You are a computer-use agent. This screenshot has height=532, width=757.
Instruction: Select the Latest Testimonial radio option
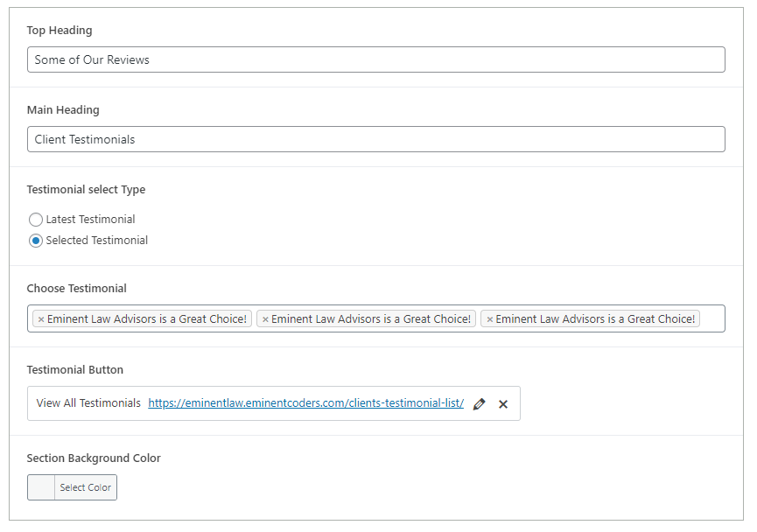tap(36, 220)
